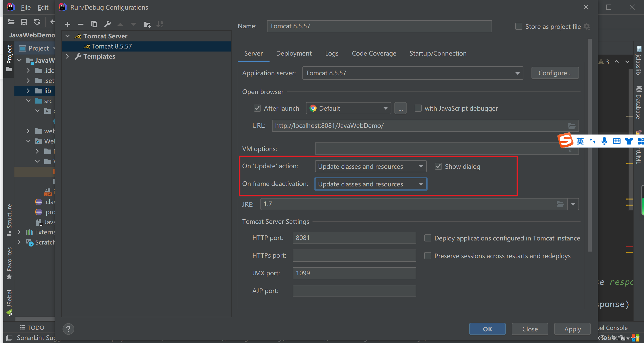Screen dimensions: 644x343
Task: Open Project tool window side tab
Action: click(x=9, y=58)
